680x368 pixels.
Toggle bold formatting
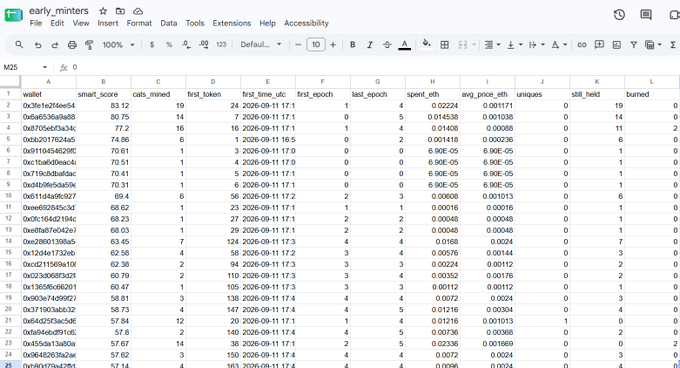pos(353,45)
